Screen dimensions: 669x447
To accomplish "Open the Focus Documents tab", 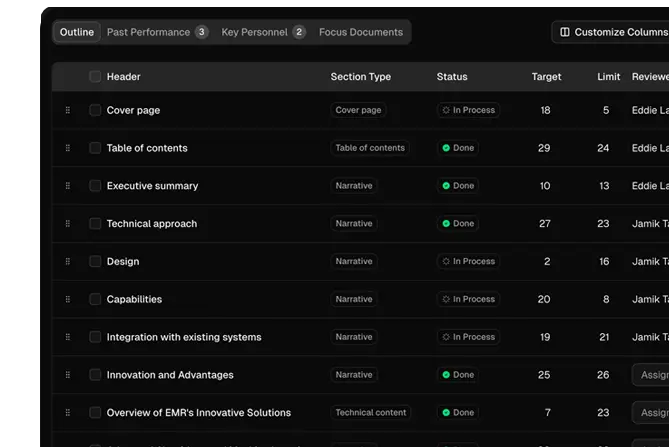I will pos(361,32).
